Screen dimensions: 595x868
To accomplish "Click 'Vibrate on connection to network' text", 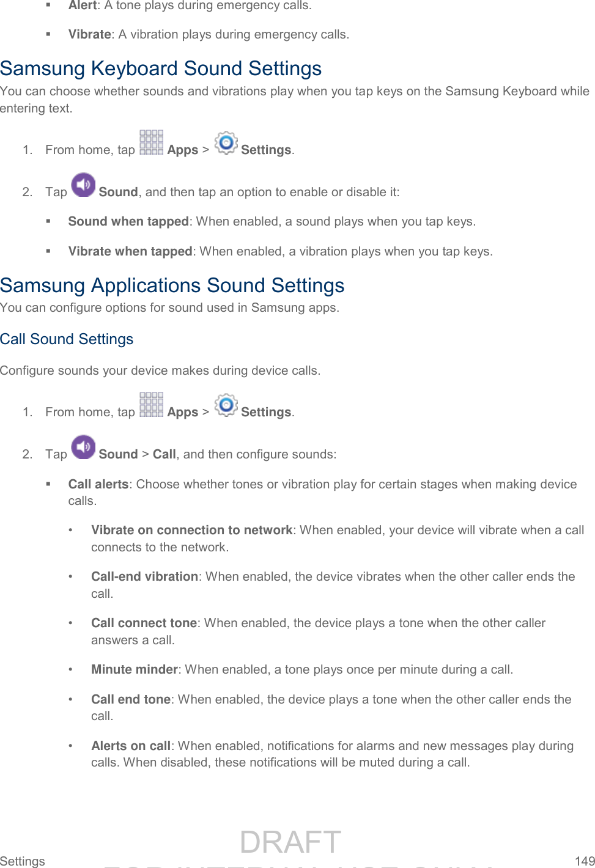I will coord(191,530).
